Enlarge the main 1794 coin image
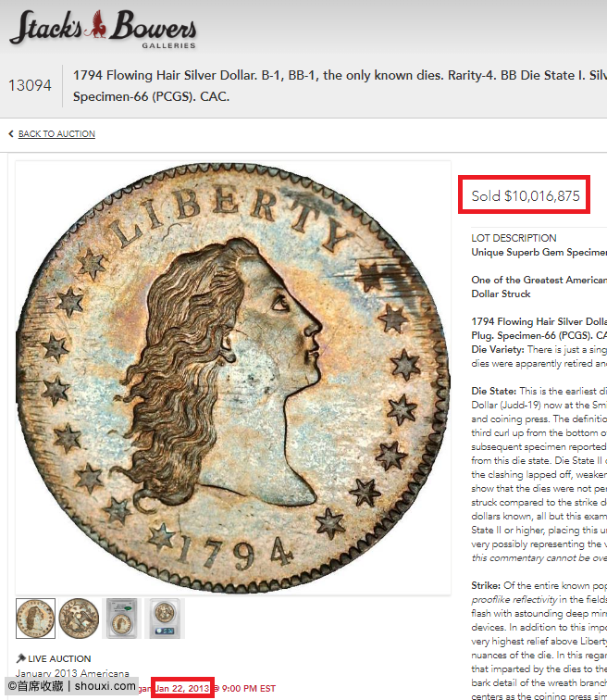Image resolution: width=607 pixels, height=700 pixels. [233, 378]
